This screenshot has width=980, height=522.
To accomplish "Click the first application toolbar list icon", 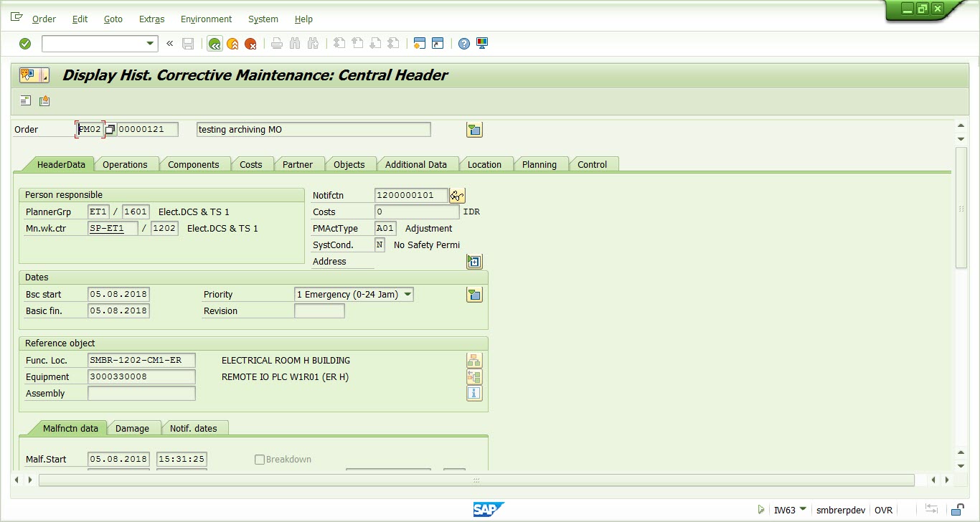I will (26, 101).
